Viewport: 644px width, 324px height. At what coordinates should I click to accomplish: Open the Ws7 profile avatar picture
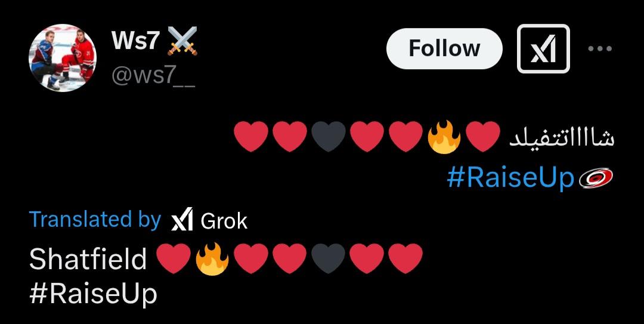[63, 57]
